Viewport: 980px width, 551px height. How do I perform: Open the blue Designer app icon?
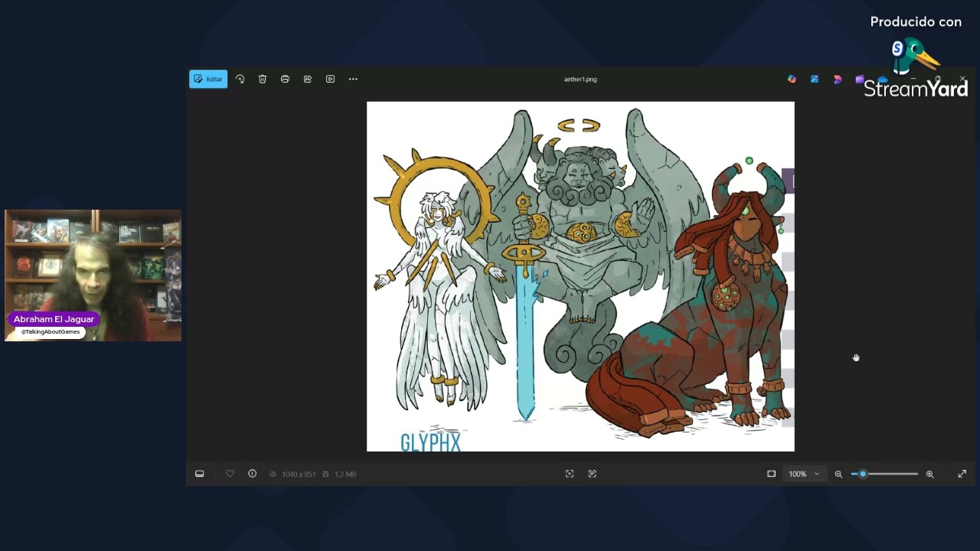pos(815,79)
